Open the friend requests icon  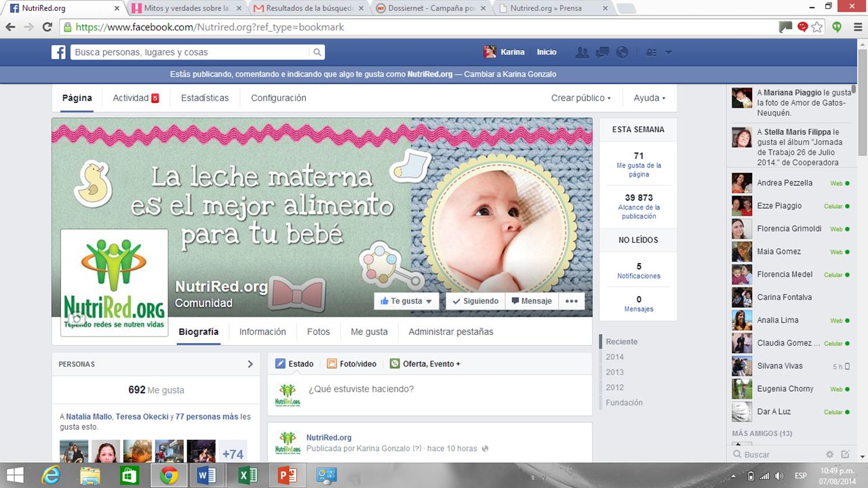(x=581, y=52)
